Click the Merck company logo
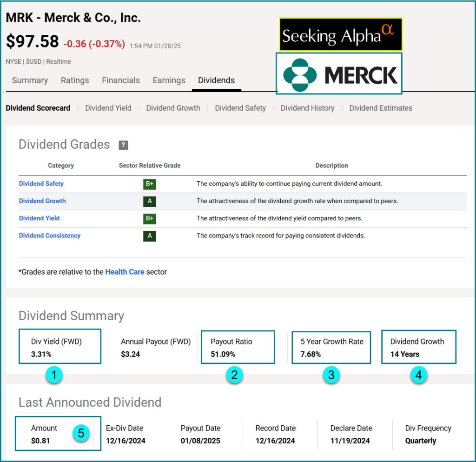Screen dimensions: 476x462 339,74
